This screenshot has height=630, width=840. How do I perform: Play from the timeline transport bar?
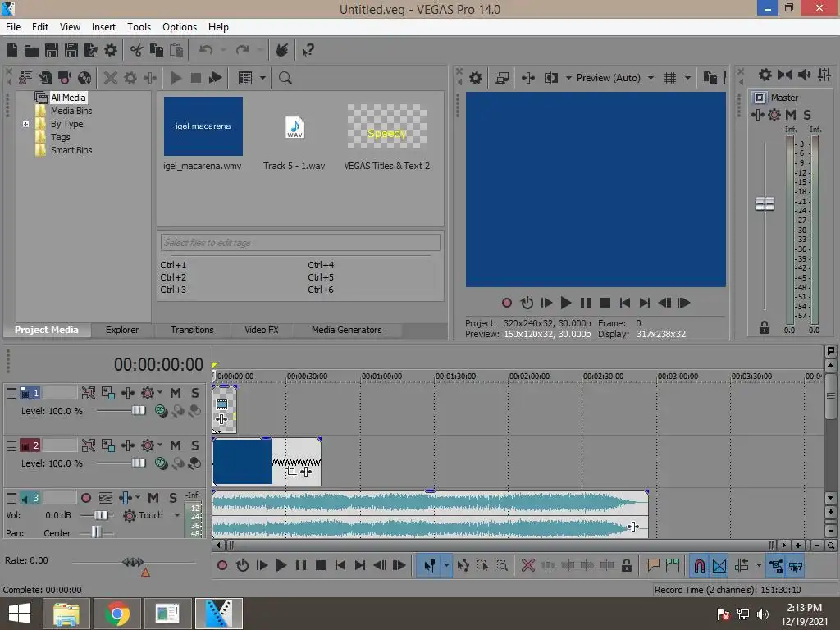point(281,566)
